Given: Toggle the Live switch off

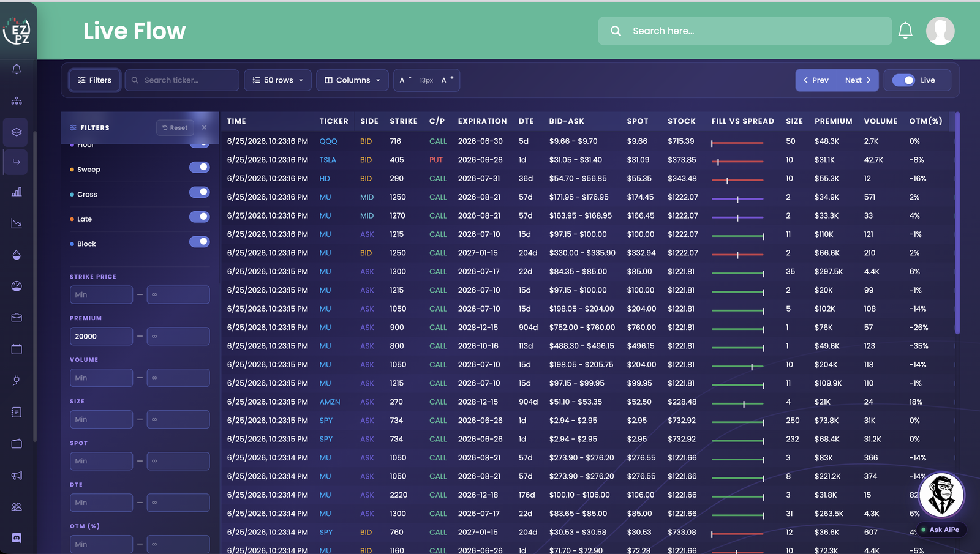Looking at the screenshot, I should tap(903, 80).
